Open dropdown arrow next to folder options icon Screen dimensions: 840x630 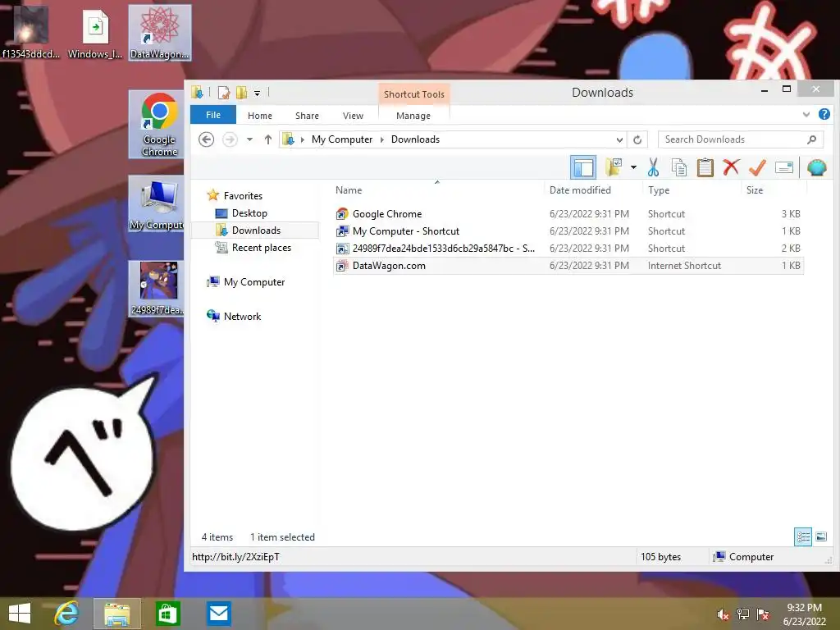pos(633,167)
